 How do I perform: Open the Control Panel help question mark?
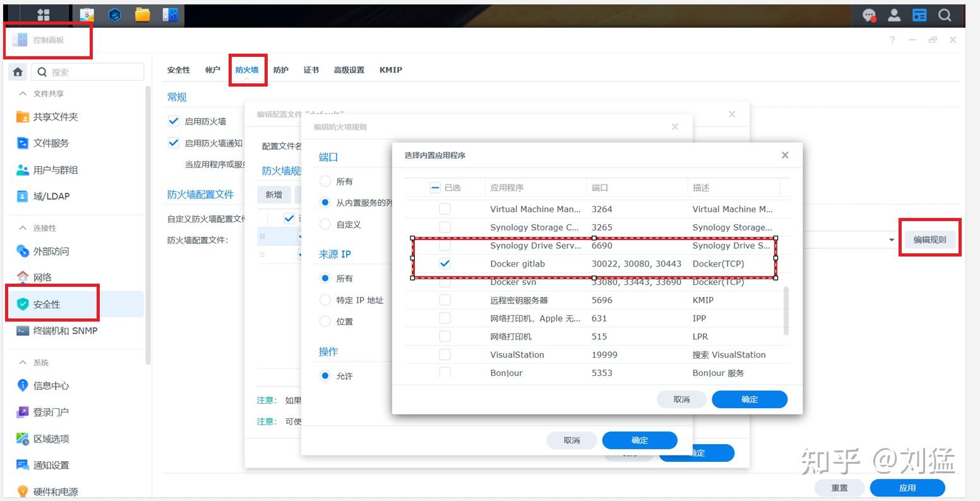(892, 40)
